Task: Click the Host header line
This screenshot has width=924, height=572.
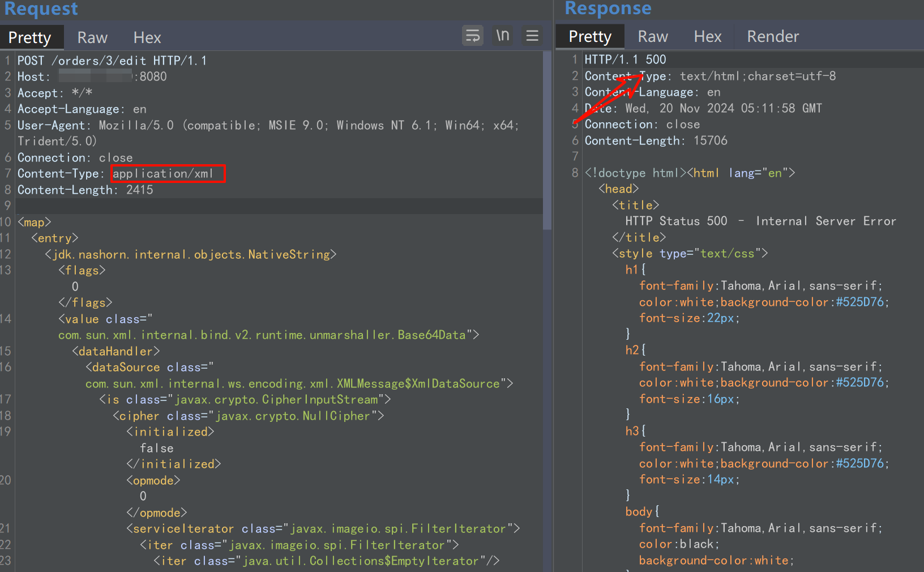Action: tap(92, 76)
